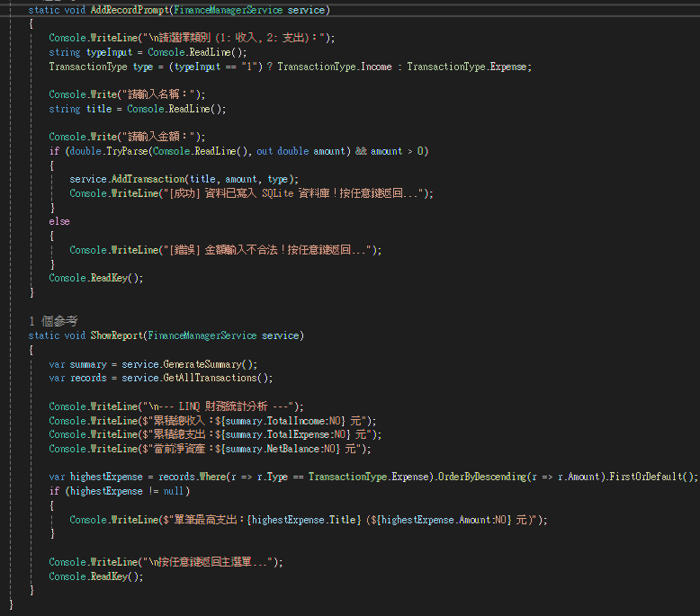Click the "highestExpense != null" condition
The height and width of the screenshot is (616, 700).
pyautogui.click(x=127, y=491)
